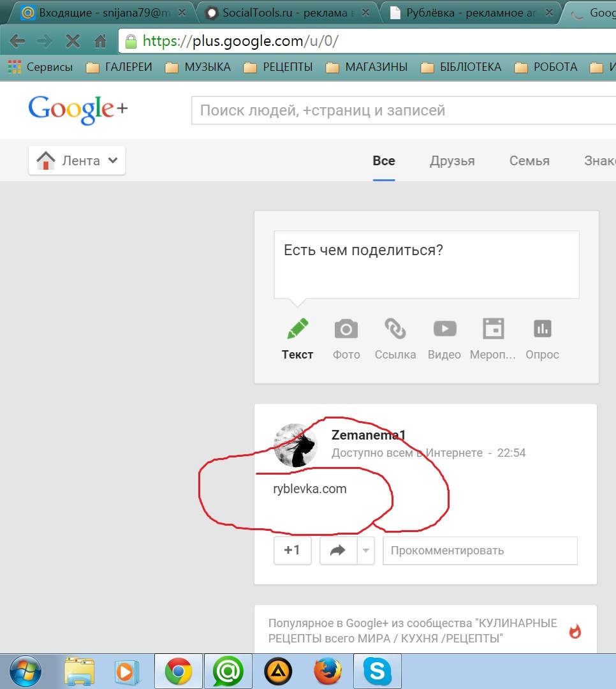Image resolution: width=616 pixels, height=689 pixels.
Task: Open the РОБОТА bookmark folder
Action: pos(546,67)
